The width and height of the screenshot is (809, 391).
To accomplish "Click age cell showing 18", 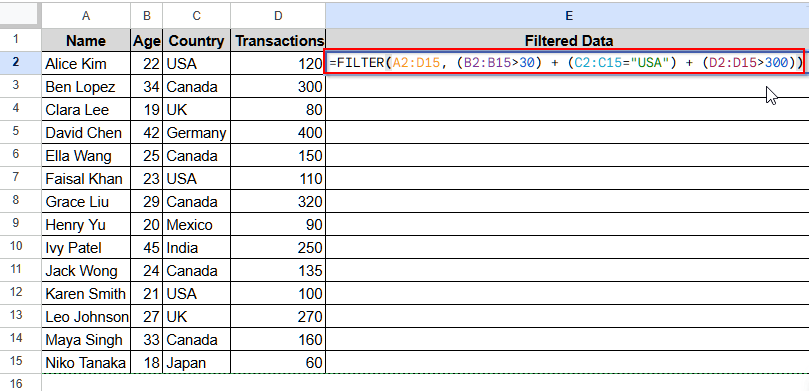I will pos(147,362).
